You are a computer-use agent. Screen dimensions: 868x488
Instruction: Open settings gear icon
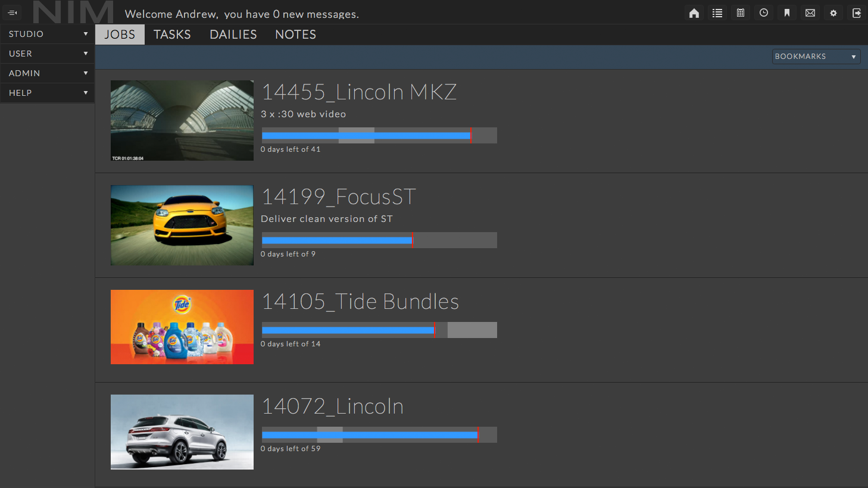pos(833,13)
